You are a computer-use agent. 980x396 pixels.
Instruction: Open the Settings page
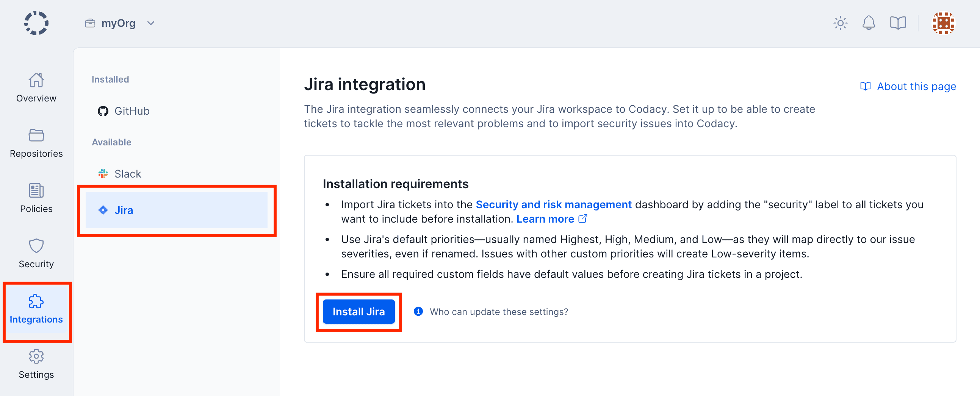click(x=36, y=365)
